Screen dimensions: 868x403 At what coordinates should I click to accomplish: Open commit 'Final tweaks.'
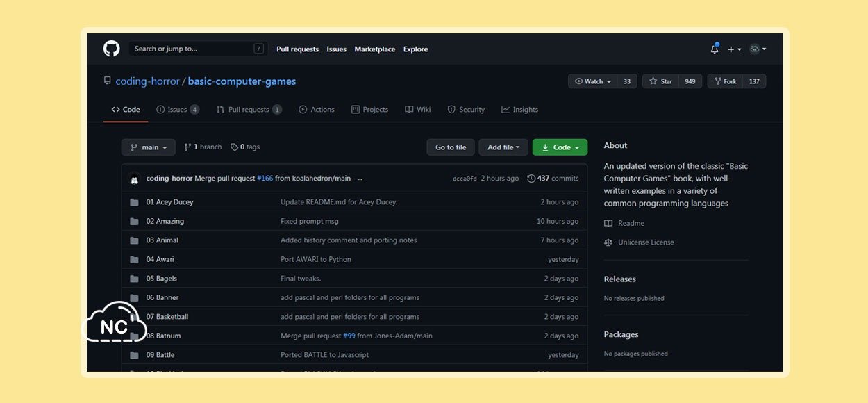(301, 279)
